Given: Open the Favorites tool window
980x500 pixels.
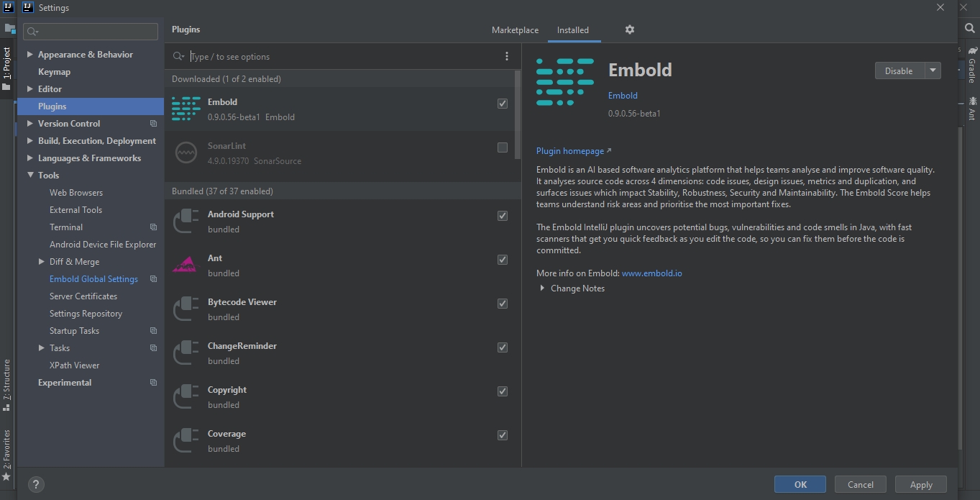Looking at the screenshot, I should [6, 455].
